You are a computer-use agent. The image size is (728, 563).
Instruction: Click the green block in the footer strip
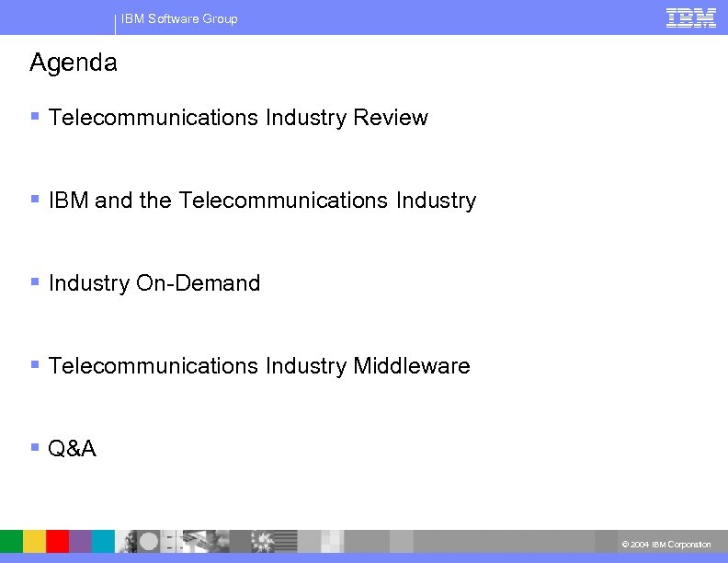(x=11, y=541)
